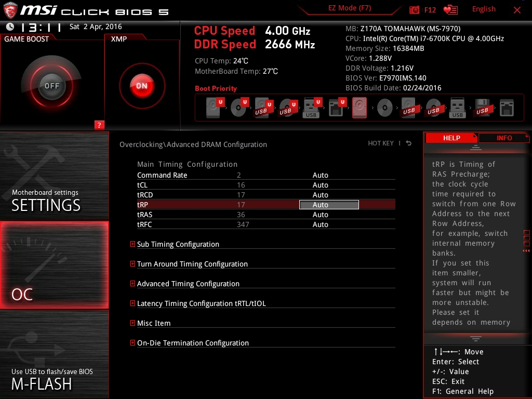Select the UEFI hard disk boot device icon
This screenshot has height=399, width=532.
(x=215, y=108)
